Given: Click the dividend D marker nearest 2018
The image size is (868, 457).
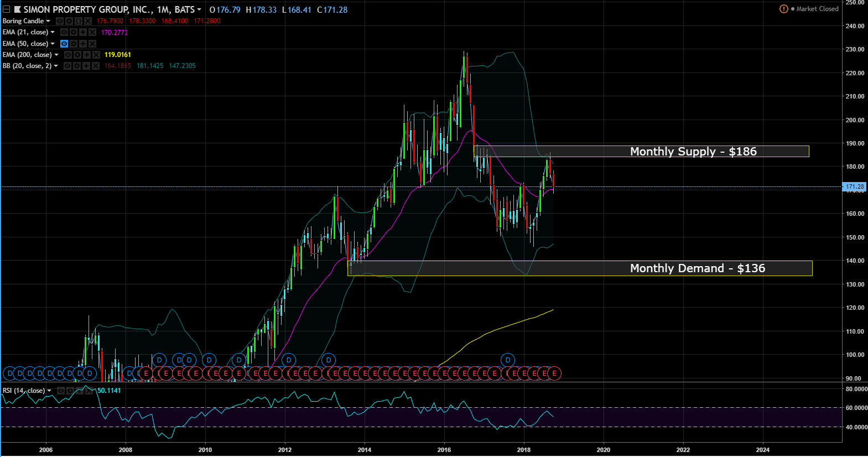Looking at the screenshot, I should pos(508,360).
